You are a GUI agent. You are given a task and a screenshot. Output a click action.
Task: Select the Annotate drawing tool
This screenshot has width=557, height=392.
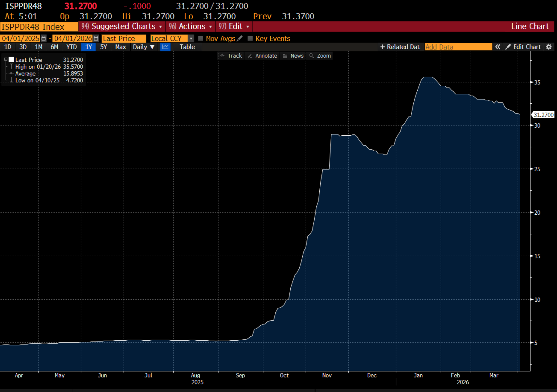click(263, 56)
